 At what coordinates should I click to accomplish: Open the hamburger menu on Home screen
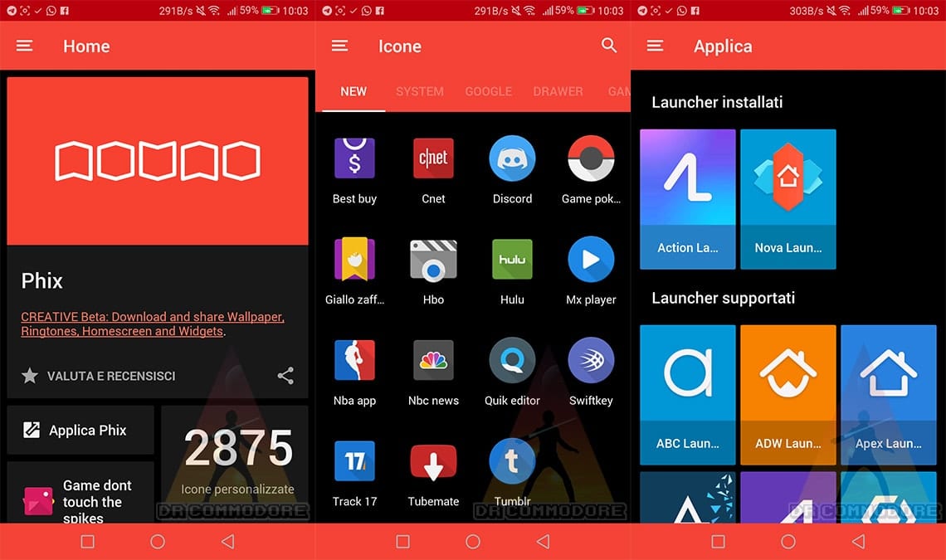pos(24,46)
